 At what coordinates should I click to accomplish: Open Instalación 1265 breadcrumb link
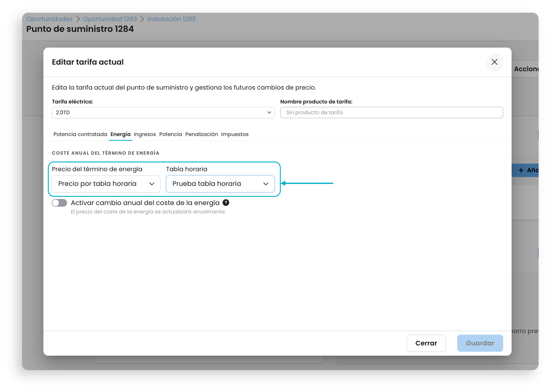point(172,19)
